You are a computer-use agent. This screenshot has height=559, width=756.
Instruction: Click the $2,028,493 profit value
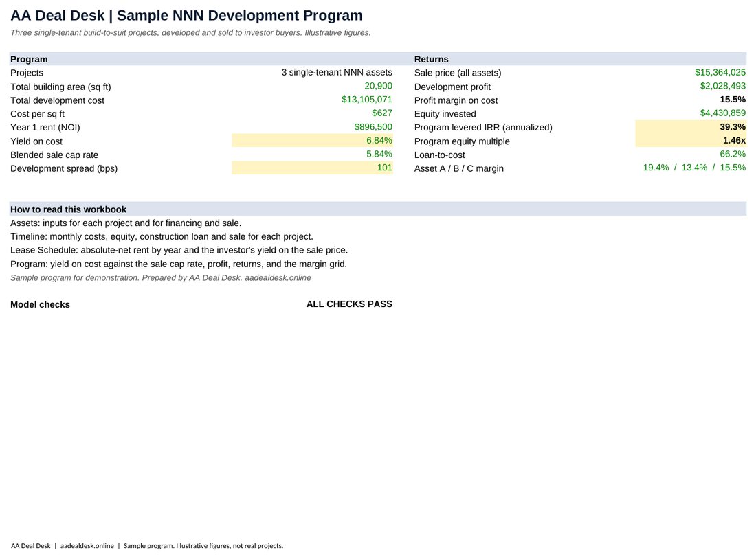click(723, 86)
